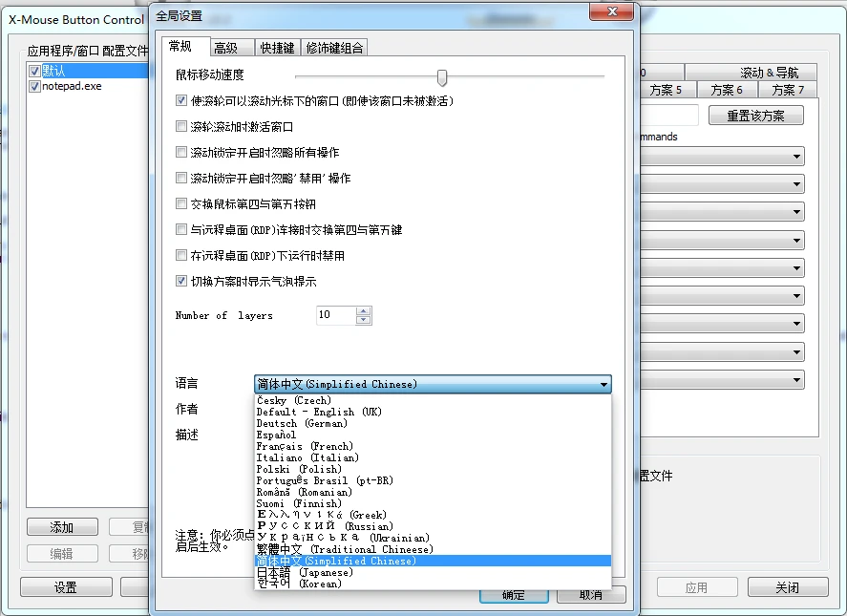
Task: Choose Deutsch (German) language
Action: coord(433,423)
